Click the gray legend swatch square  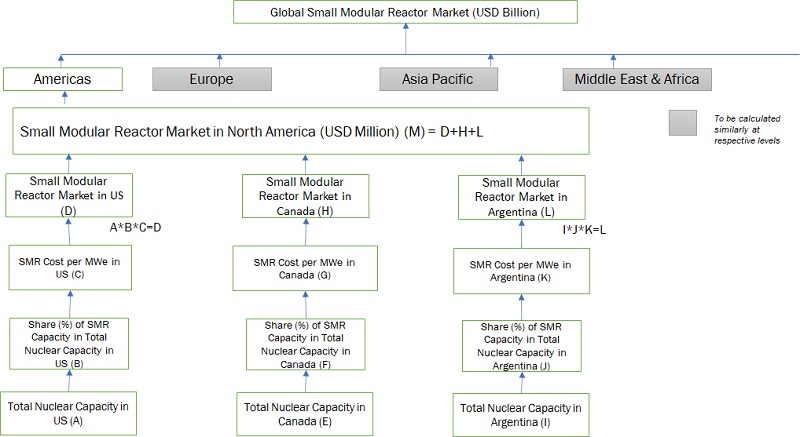684,121
